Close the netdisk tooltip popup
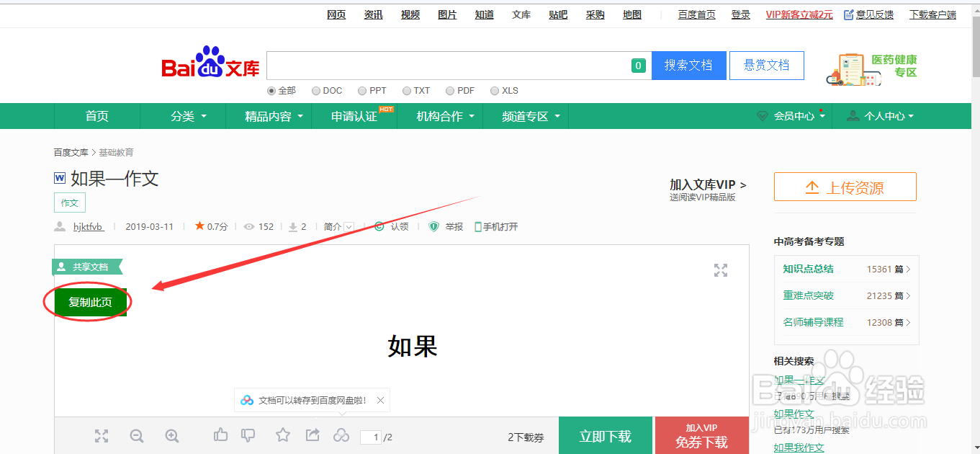Viewport: 980px width, 454px height. pos(381,401)
